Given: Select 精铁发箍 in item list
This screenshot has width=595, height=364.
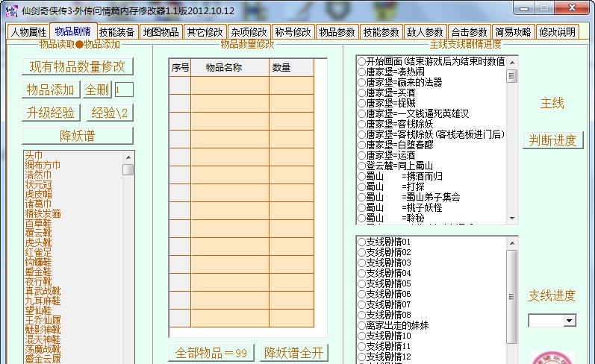Looking at the screenshot, I should (43, 213).
